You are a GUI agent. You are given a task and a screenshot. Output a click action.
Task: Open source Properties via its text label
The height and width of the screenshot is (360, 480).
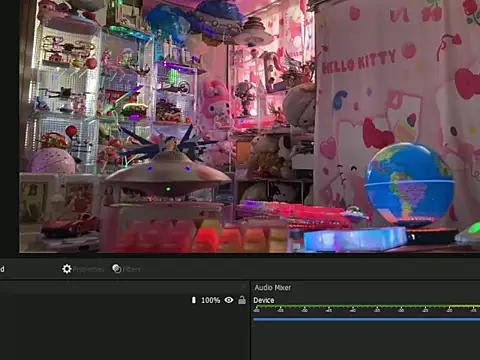[88, 269]
